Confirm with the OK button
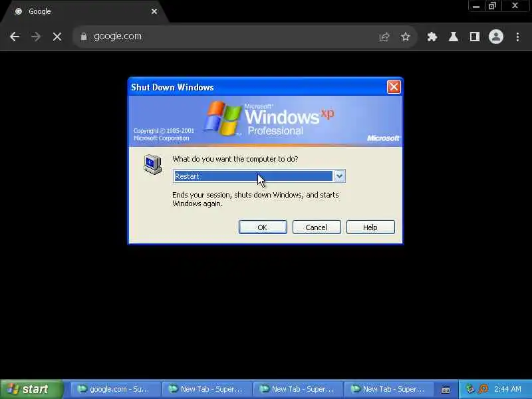Screen dimensions: 532x399 [x=263, y=227]
